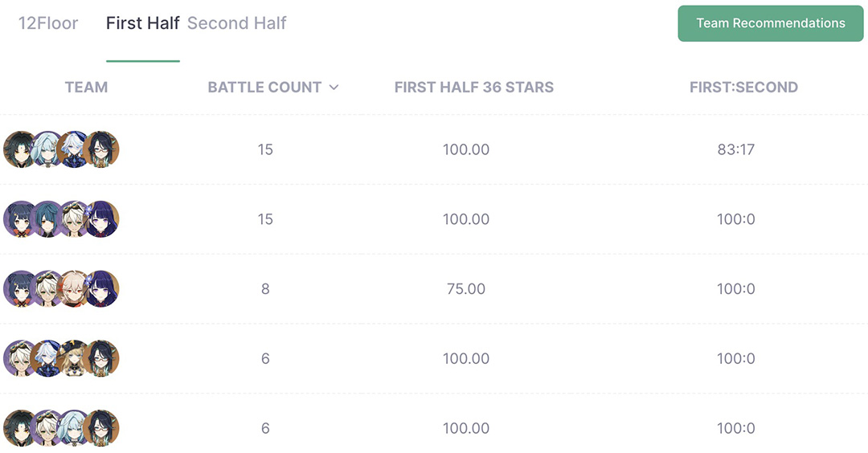Click the last avatar in the first team
The width and height of the screenshot is (868, 453).
101,149
